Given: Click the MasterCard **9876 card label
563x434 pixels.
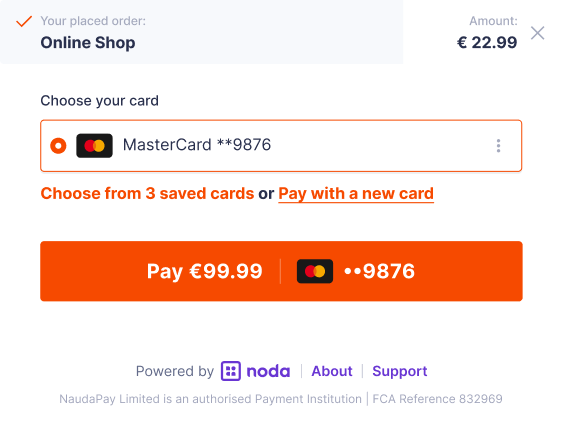Looking at the screenshot, I should (197, 145).
